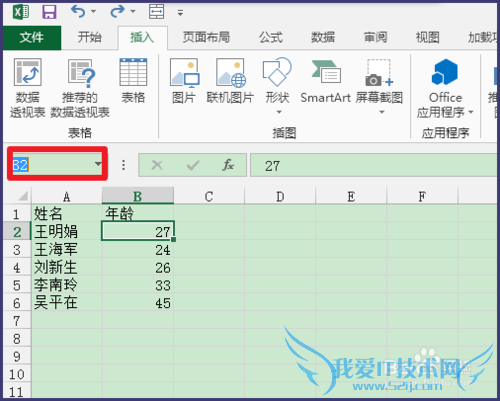Click the cell with value 33
The image size is (500, 401).
[138, 285]
